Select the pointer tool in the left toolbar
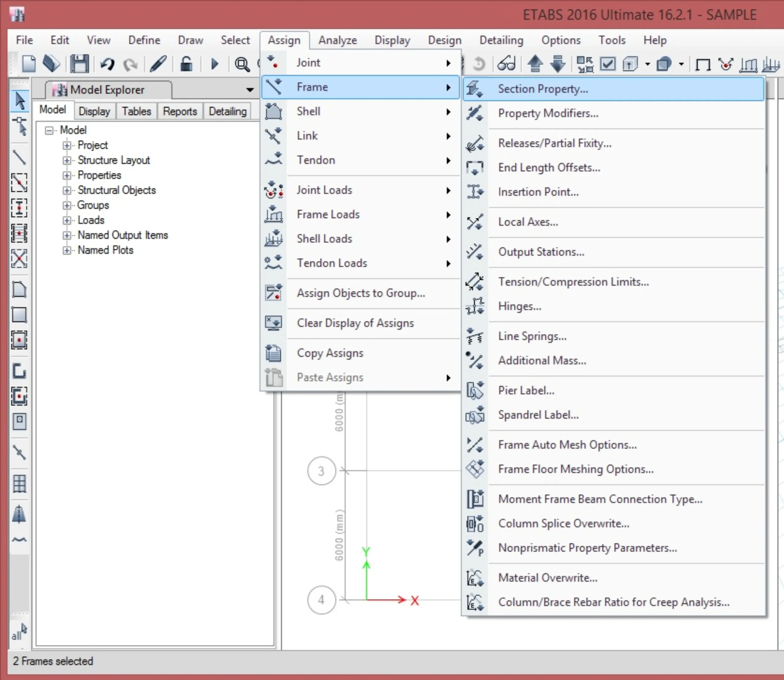The height and width of the screenshot is (680, 784). (x=19, y=101)
